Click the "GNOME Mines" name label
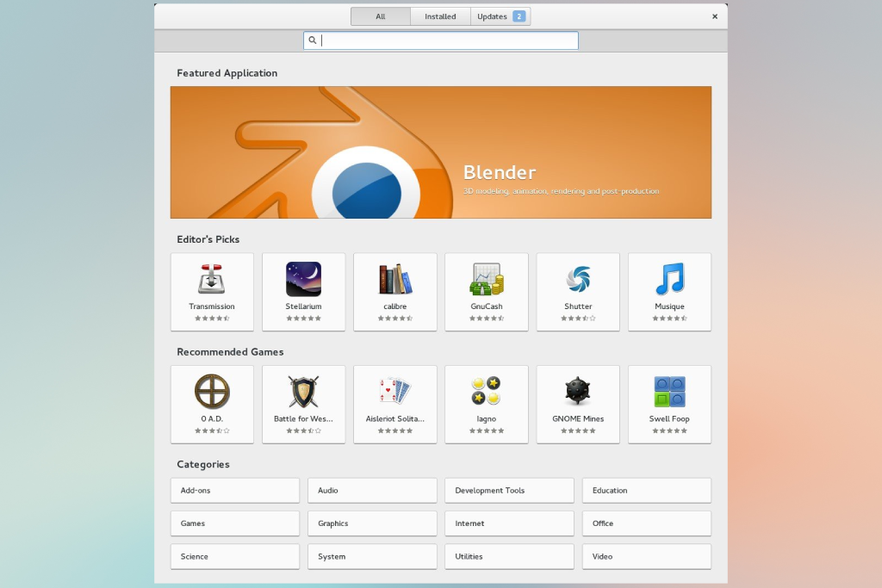 [x=578, y=418]
